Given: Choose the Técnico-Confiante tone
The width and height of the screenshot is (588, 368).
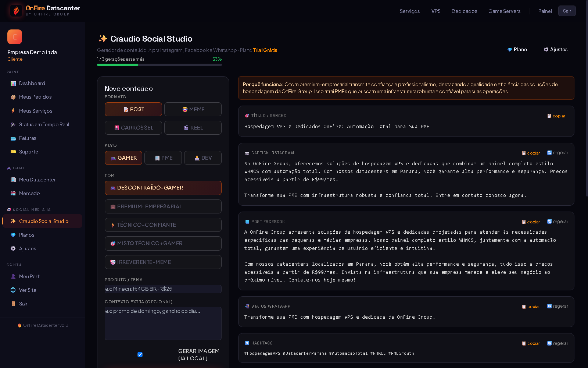Looking at the screenshot, I should point(163,225).
